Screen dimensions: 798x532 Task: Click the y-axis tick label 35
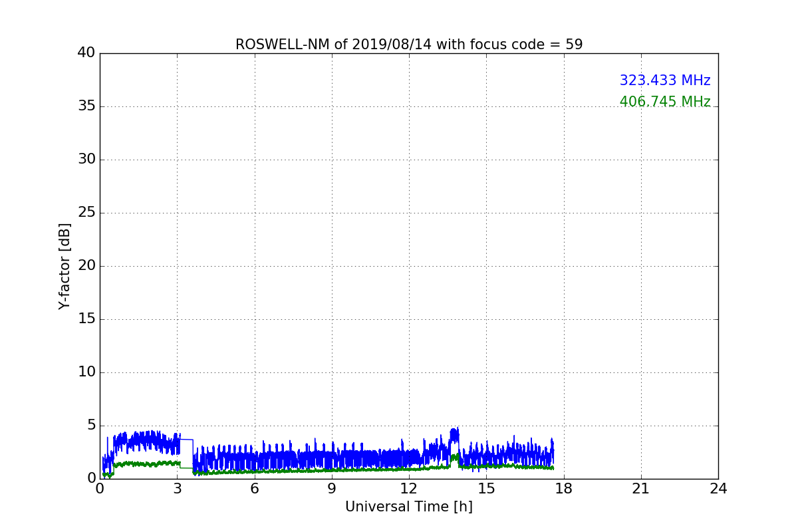point(86,106)
